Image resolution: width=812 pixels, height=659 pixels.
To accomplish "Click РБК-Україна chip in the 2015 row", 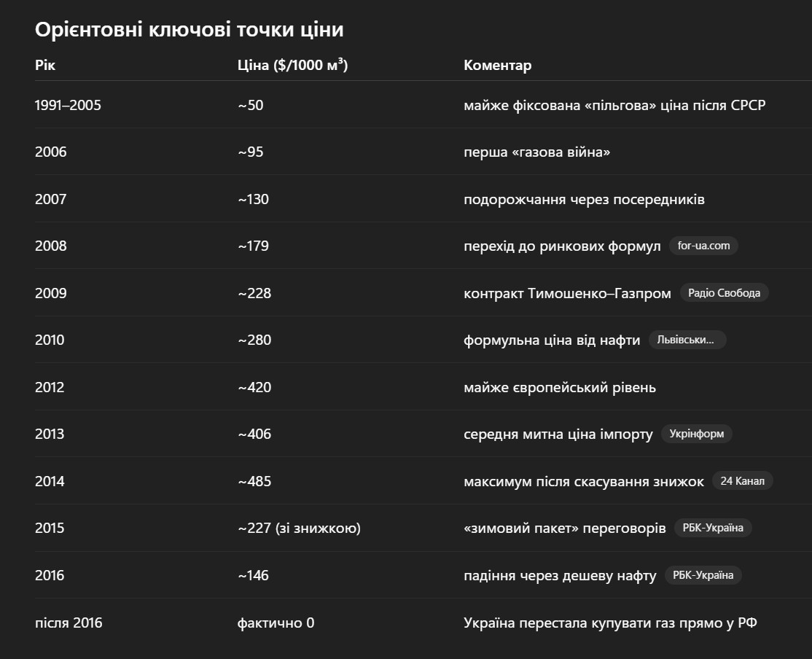I will (713, 528).
